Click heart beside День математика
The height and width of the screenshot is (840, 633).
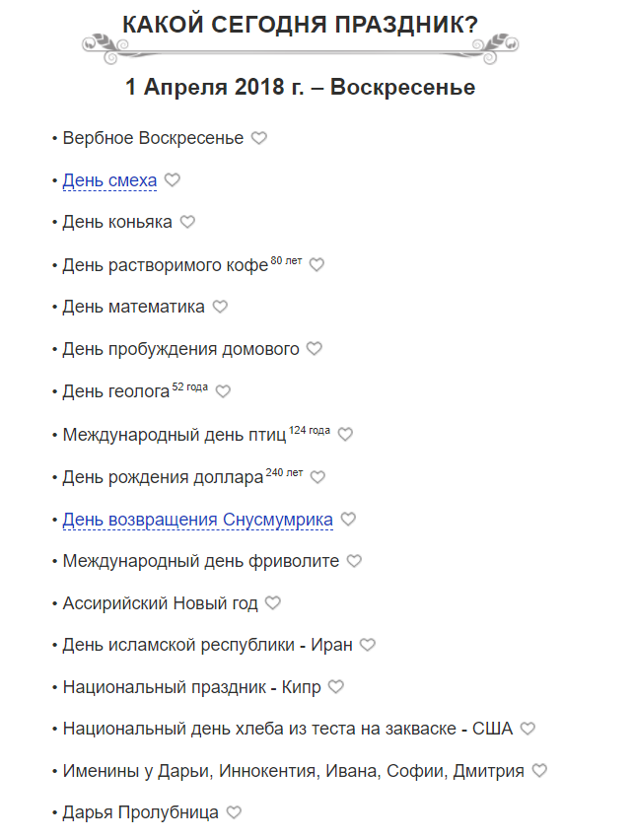coord(220,307)
